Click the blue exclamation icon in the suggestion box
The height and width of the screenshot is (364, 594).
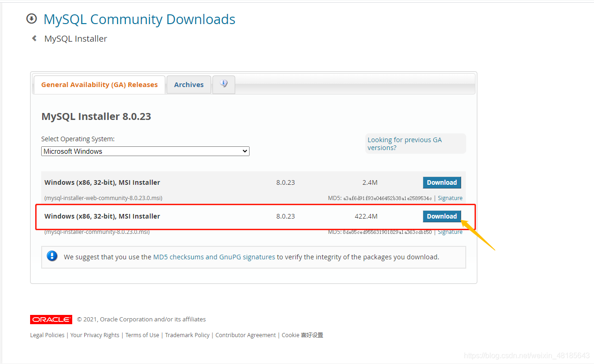52,256
